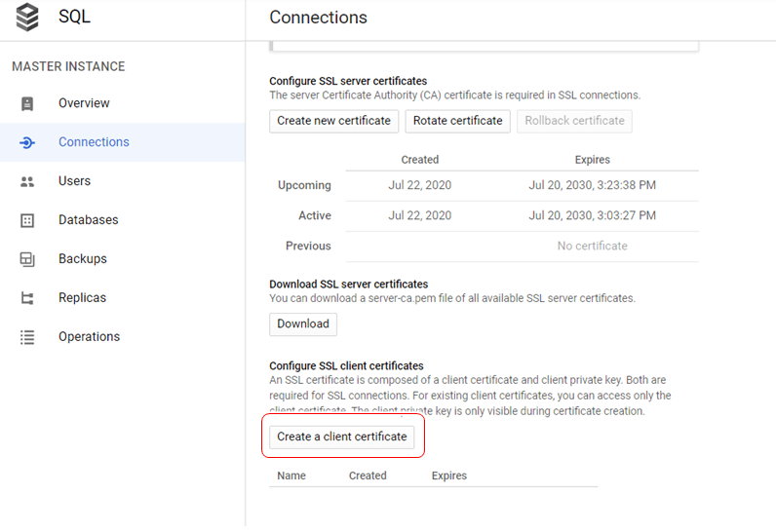776x532 pixels.
Task: Click the Overview sidebar icon
Action: click(x=27, y=103)
